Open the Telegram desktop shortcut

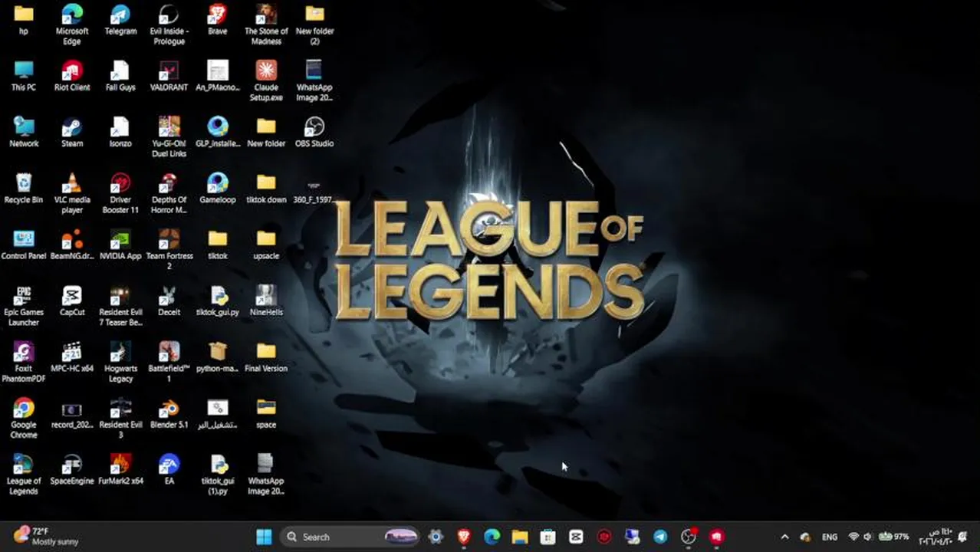coord(120,20)
